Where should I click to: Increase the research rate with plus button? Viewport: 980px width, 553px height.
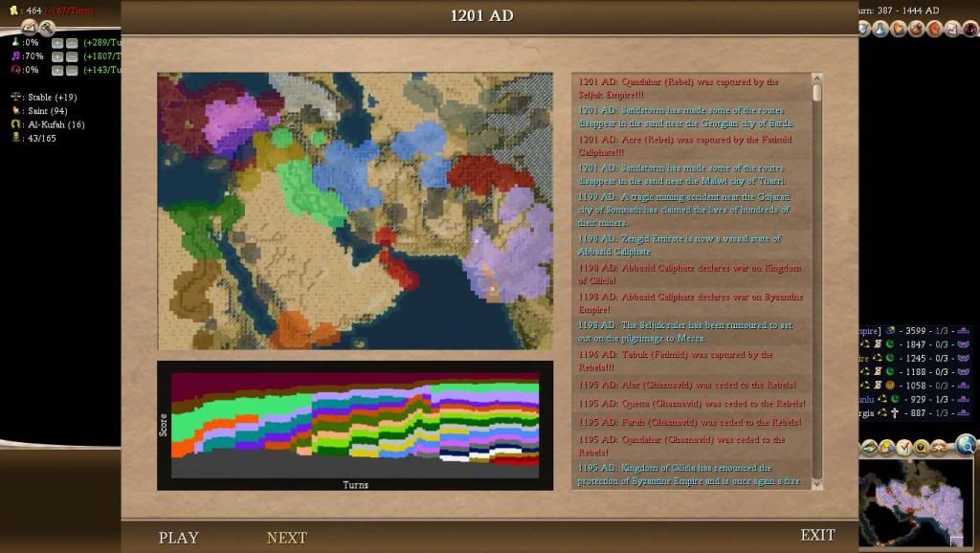[x=57, y=43]
